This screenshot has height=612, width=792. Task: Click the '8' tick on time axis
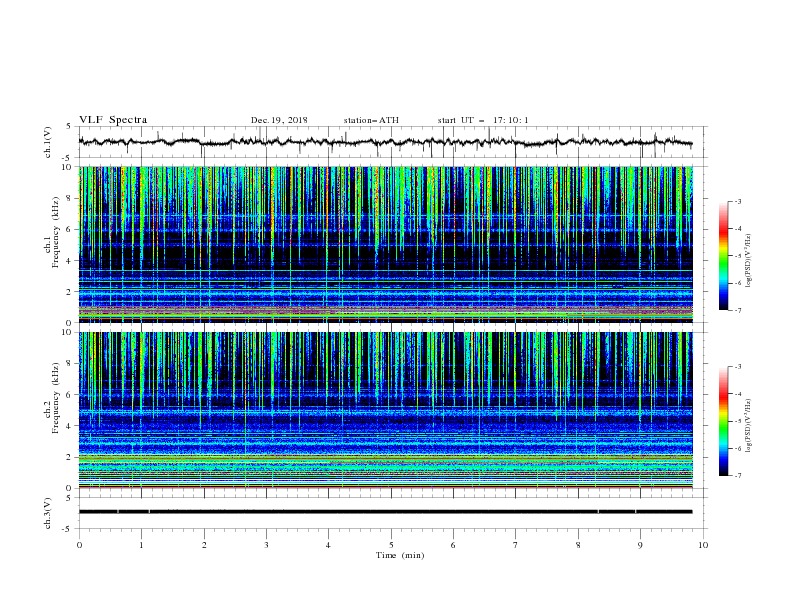578,545
